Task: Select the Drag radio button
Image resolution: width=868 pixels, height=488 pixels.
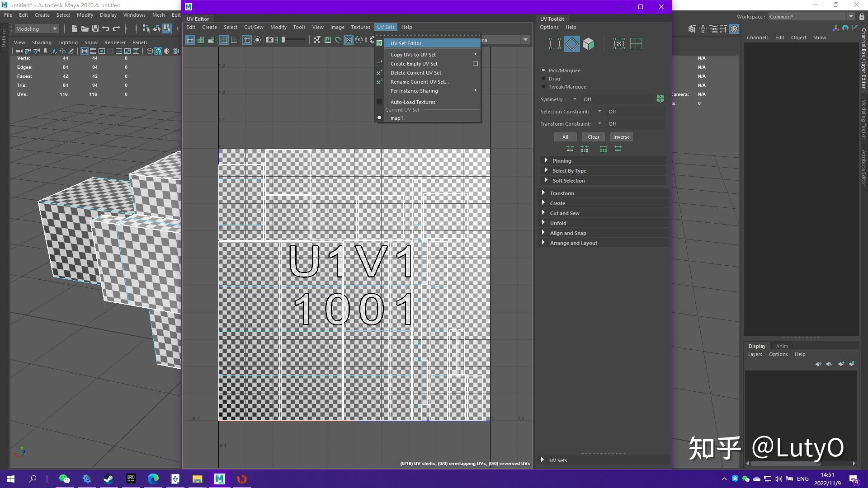Action: [x=543, y=79]
